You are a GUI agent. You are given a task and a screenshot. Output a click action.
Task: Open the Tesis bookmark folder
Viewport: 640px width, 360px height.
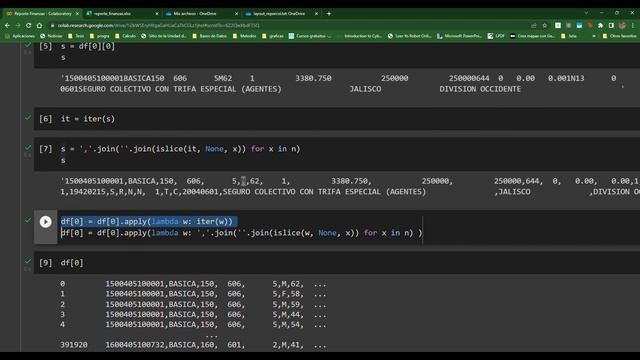(x=76, y=36)
